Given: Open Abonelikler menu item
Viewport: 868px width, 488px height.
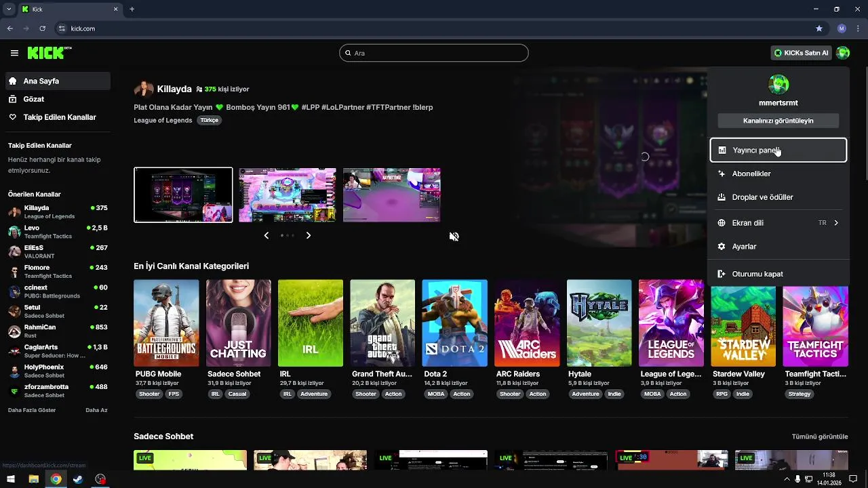Looking at the screenshot, I should coord(778,174).
